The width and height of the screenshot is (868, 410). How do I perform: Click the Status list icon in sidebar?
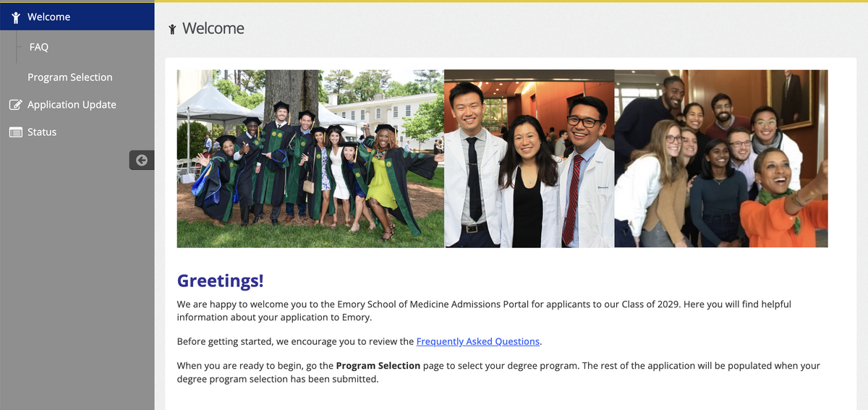click(15, 132)
